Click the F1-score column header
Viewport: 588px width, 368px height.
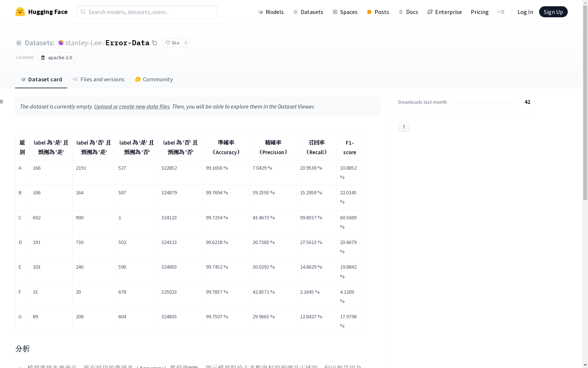click(349, 147)
